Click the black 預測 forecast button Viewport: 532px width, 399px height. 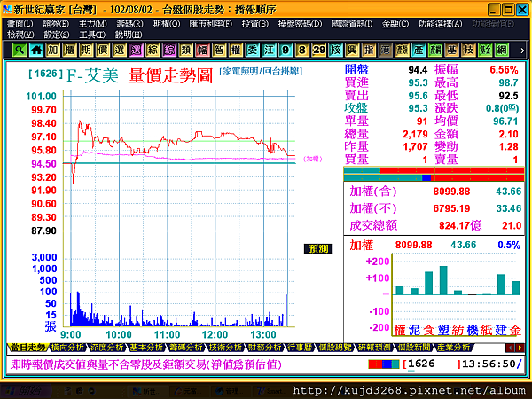(318, 248)
